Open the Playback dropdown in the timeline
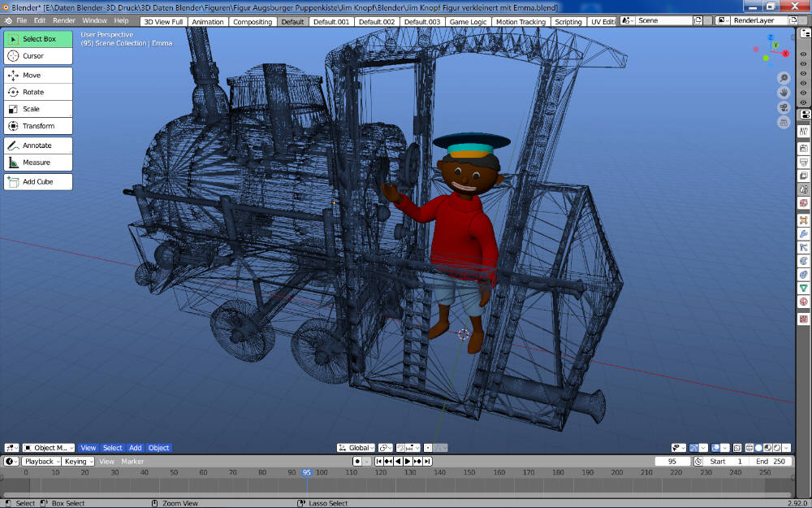The height and width of the screenshot is (508, 812). [x=39, y=461]
